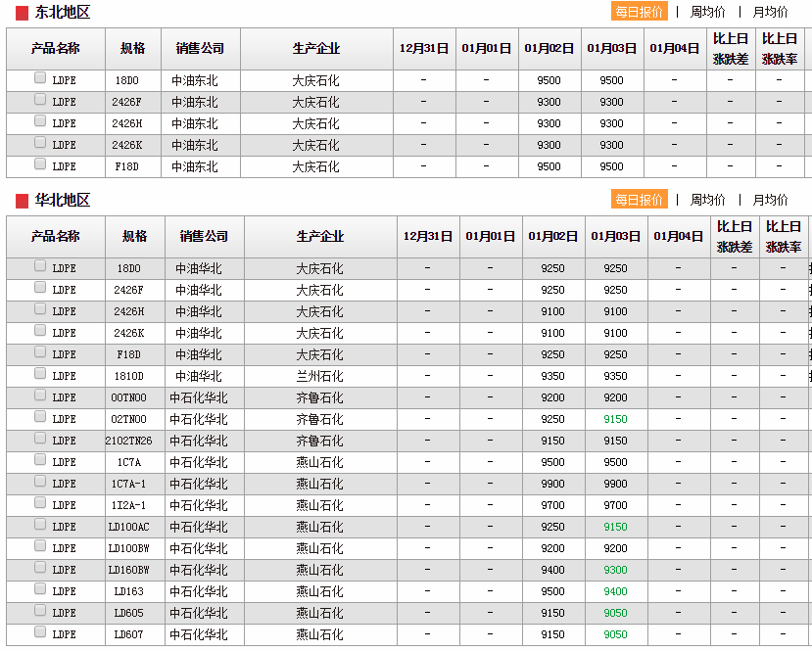The image size is (812, 652).
Task: Click 生产企业 header in 东北地区 table
Action: [x=316, y=49]
